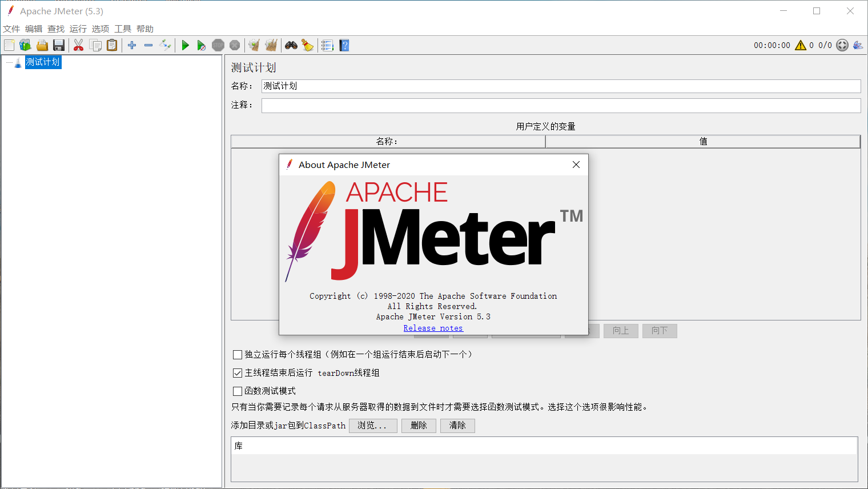Viewport: 868px width, 489px height.
Task: Focus the empty 注释 field
Action: coord(561,106)
